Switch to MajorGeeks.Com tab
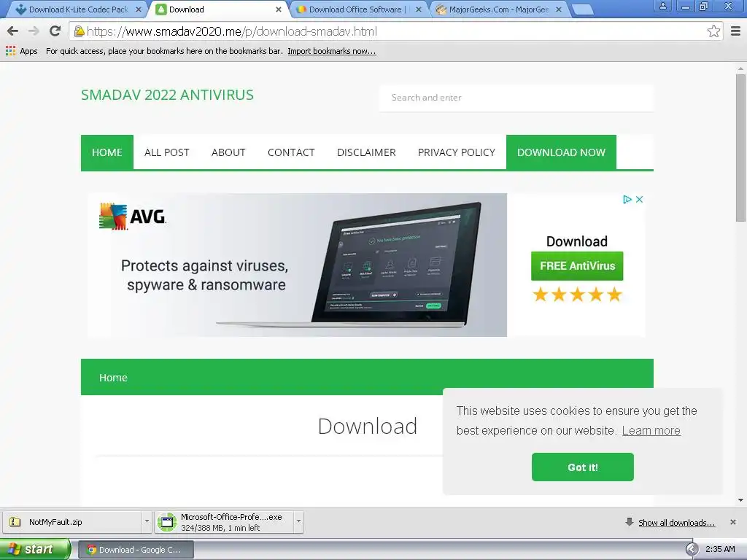Image resolution: width=747 pixels, height=560 pixels. (499, 9)
